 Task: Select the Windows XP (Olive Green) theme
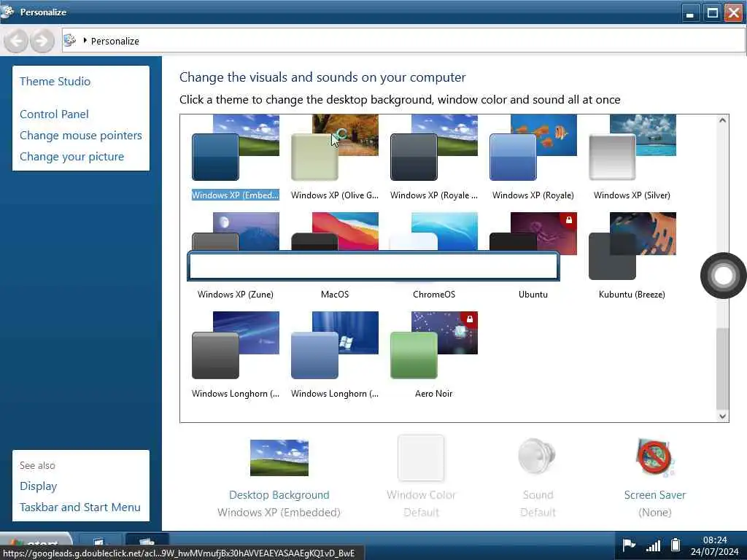click(334, 147)
